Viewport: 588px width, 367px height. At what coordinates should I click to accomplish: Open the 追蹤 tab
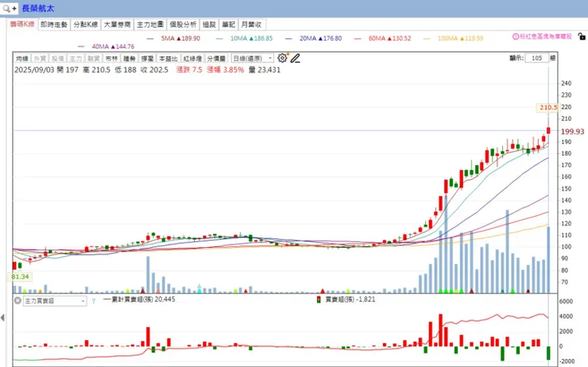209,25
